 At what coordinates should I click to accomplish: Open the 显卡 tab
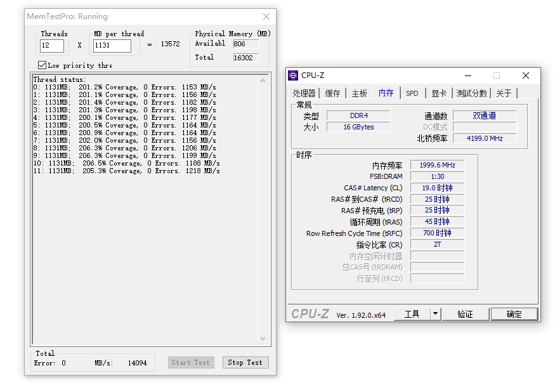tap(439, 93)
